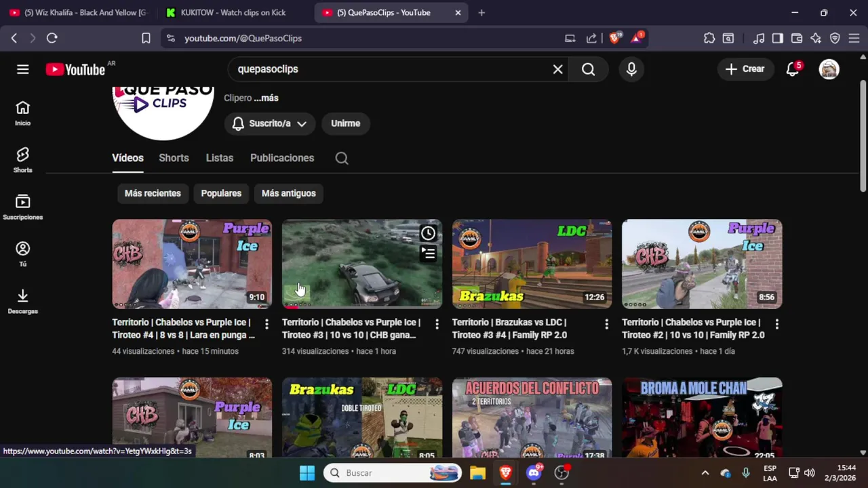Show hidden system tray icons chevron

pos(705,473)
